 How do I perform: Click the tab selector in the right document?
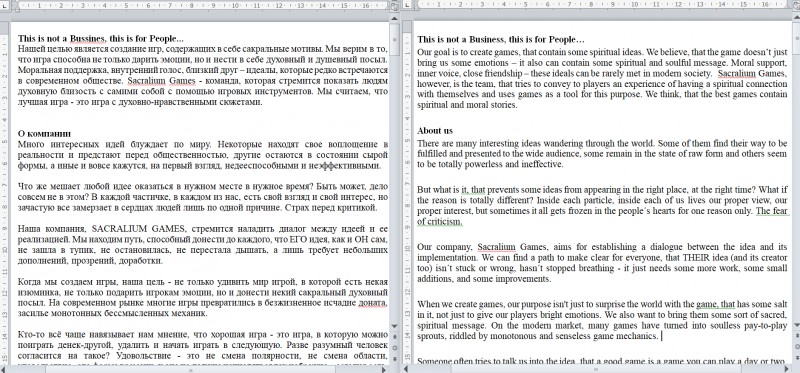click(408, 6)
